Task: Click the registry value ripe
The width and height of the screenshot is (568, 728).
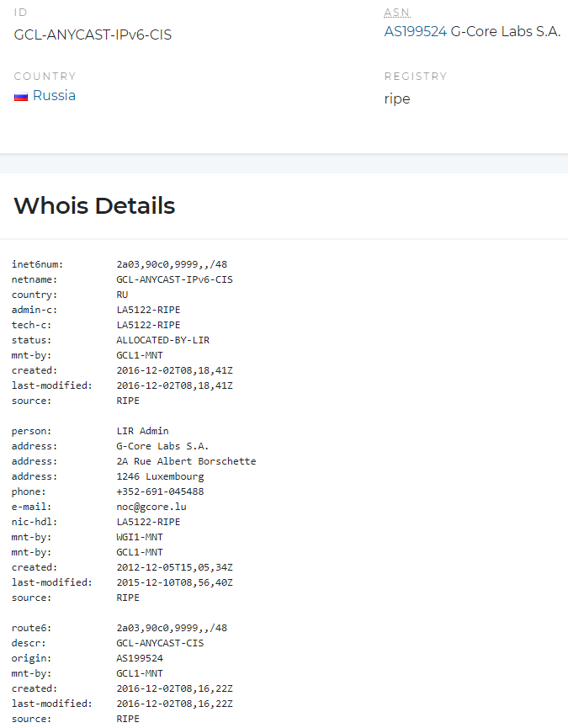Action: [x=397, y=99]
